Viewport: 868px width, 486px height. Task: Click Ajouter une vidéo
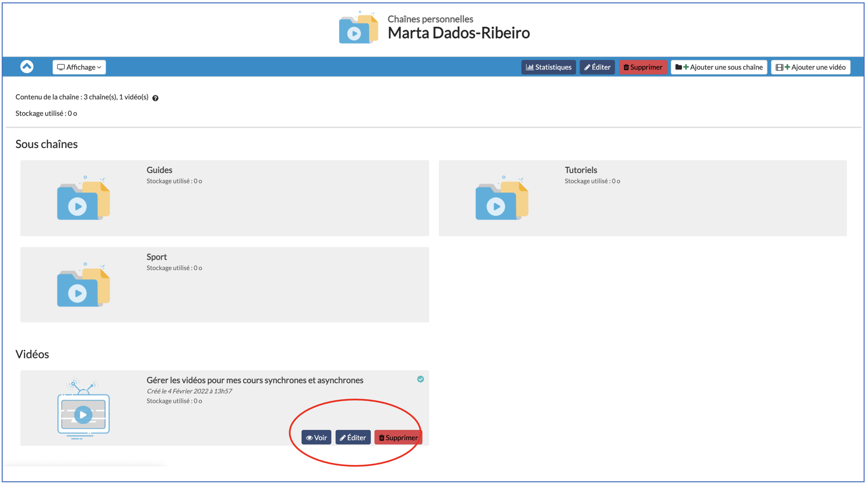coord(810,67)
